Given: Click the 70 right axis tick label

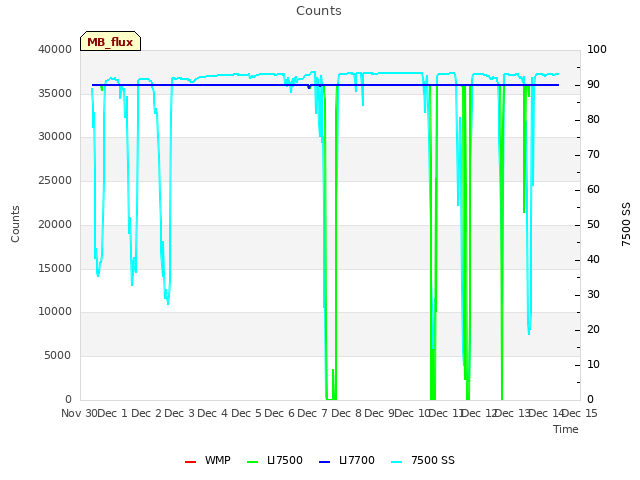Looking at the screenshot, I should pyautogui.click(x=593, y=155).
